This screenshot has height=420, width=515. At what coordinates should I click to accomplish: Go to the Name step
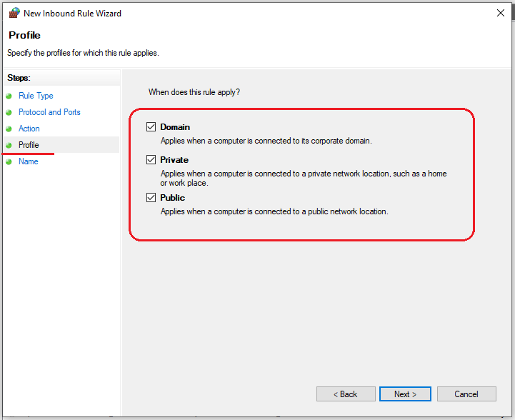(29, 161)
